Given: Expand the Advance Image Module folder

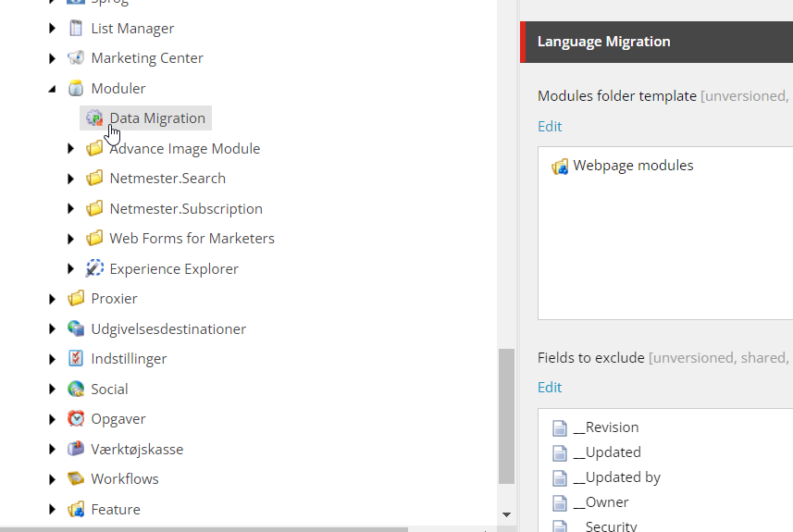Looking at the screenshot, I should click(x=71, y=149).
